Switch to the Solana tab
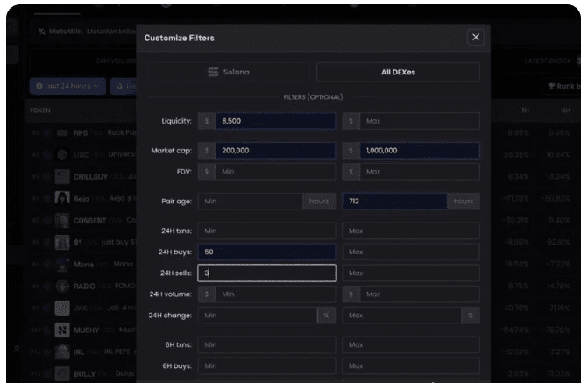 click(230, 72)
